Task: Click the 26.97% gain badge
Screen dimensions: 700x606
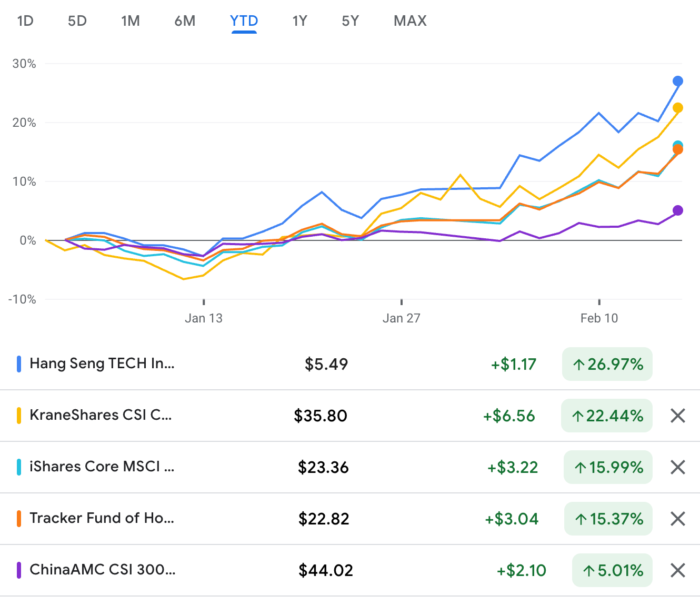Action: tap(607, 364)
